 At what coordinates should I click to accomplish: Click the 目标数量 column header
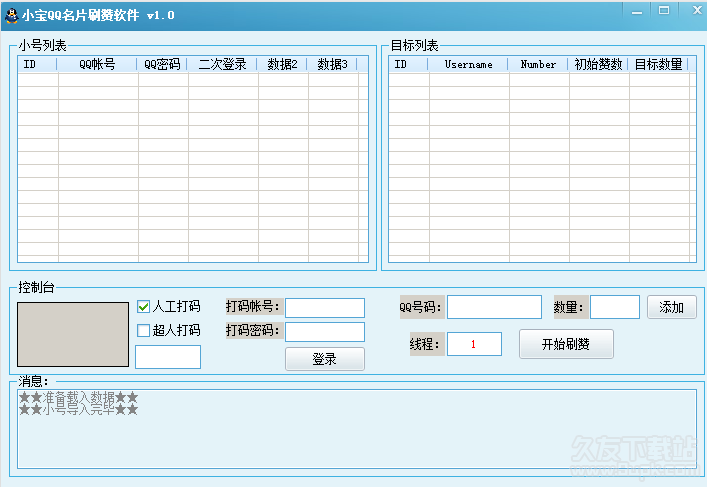click(658, 64)
